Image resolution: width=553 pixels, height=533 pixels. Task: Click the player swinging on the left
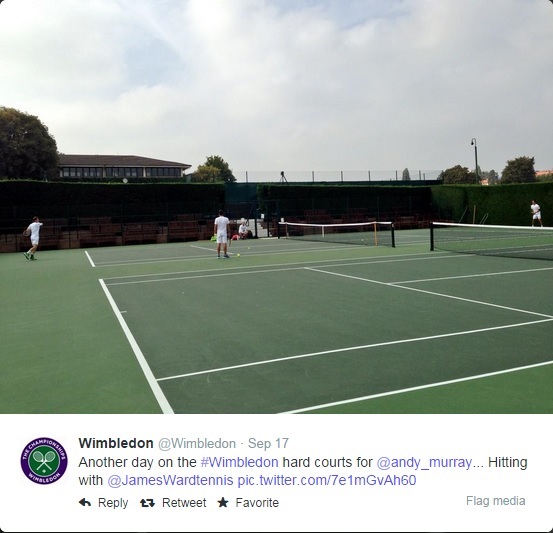(x=32, y=238)
